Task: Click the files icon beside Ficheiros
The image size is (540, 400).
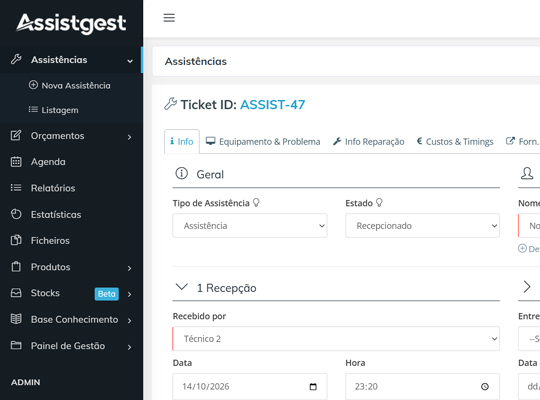Action: tap(16, 240)
